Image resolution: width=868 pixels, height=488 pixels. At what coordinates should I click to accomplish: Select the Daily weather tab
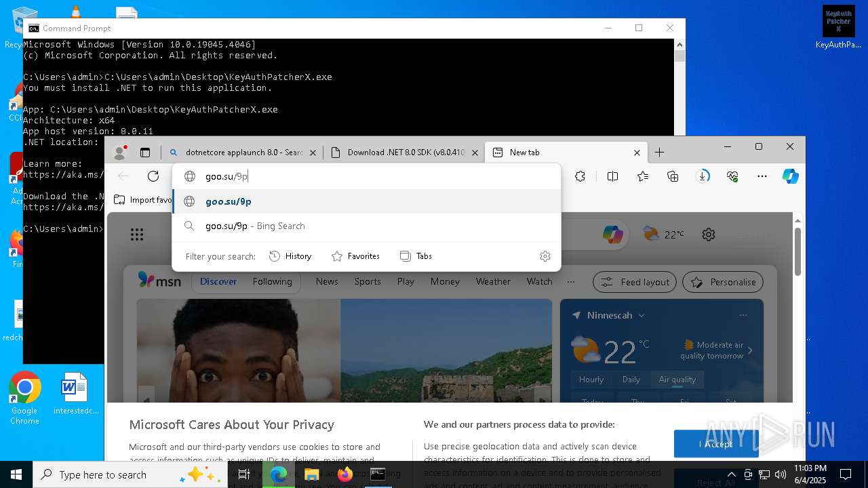click(x=631, y=380)
